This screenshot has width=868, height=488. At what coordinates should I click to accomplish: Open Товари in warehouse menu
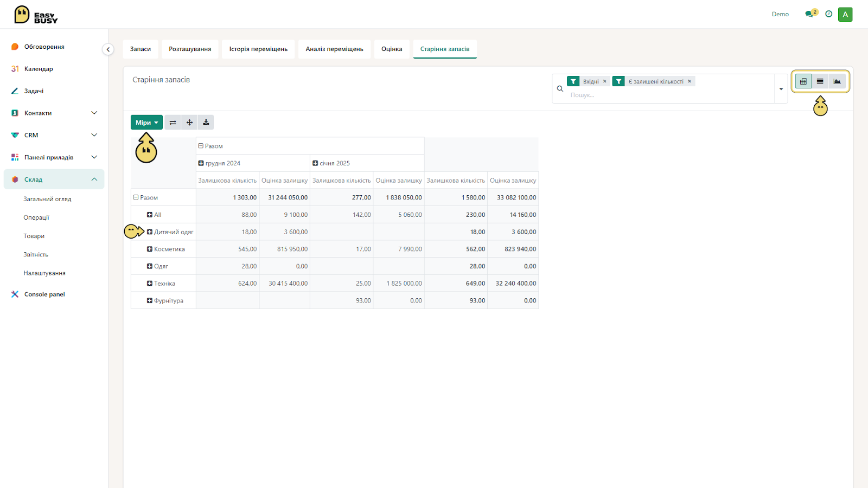click(34, 236)
